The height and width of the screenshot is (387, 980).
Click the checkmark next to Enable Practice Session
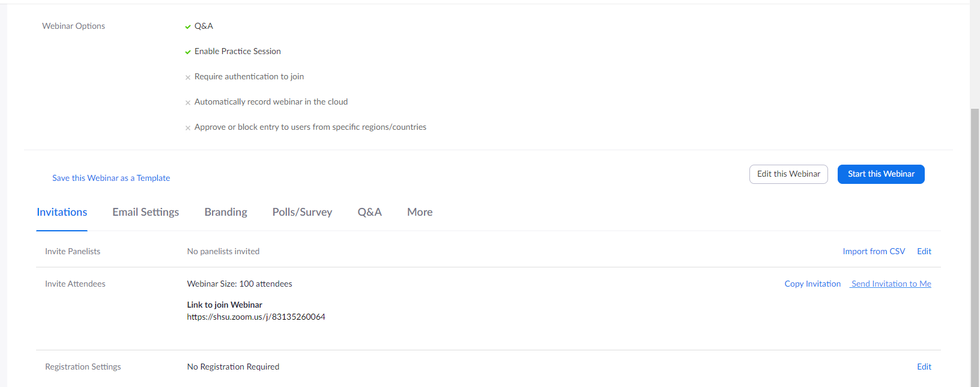pos(188,52)
